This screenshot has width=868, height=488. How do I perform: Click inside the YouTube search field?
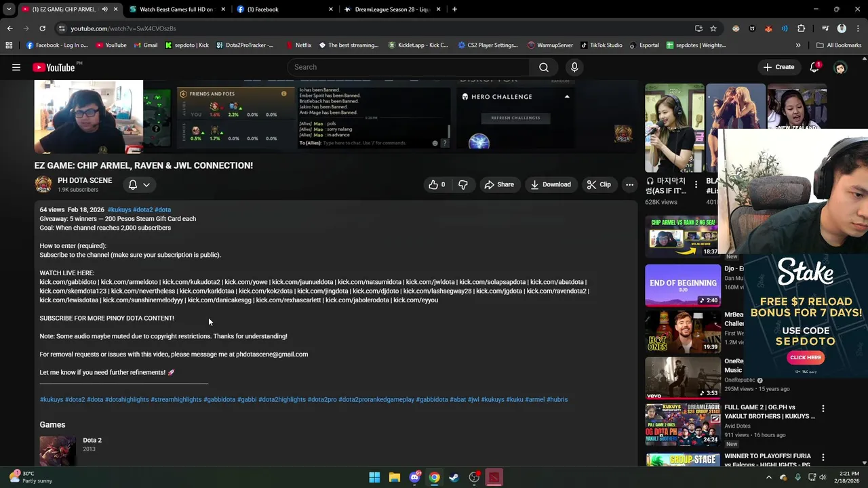pos(409,67)
